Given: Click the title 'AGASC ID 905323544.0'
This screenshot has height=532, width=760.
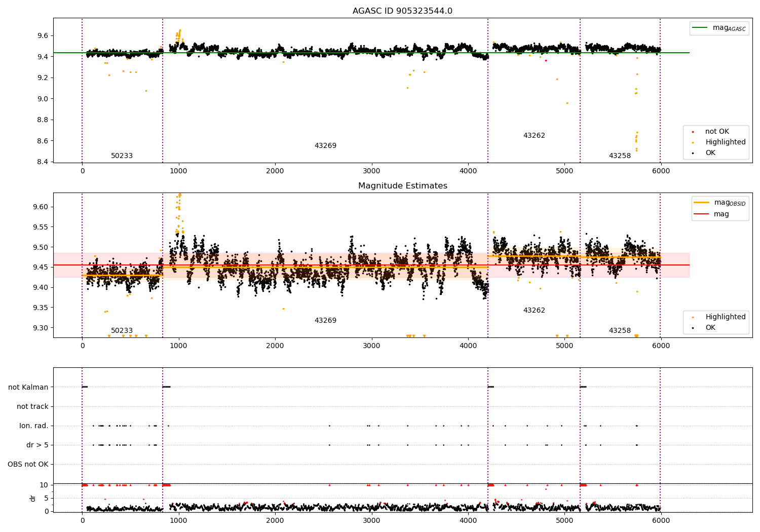Looking at the screenshot, I should click(x=402, y=11).
